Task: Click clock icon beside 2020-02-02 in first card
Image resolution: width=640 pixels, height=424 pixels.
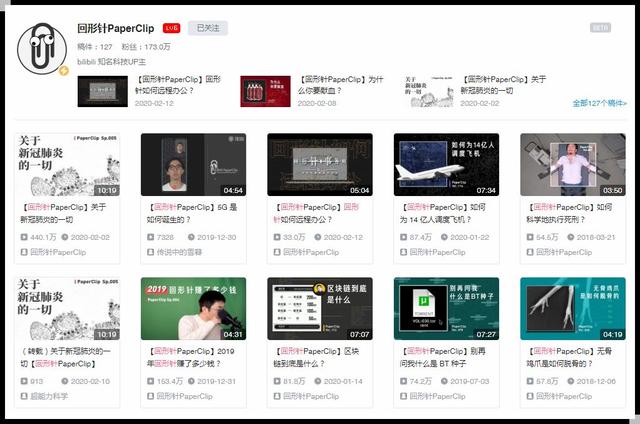Action: (64, 237)
